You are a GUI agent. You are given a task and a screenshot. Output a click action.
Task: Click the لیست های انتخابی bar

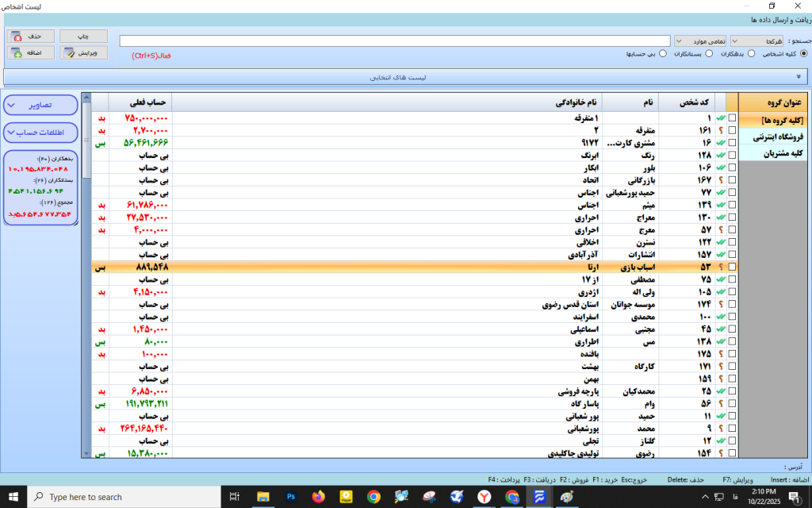click(x=406, y=77)
